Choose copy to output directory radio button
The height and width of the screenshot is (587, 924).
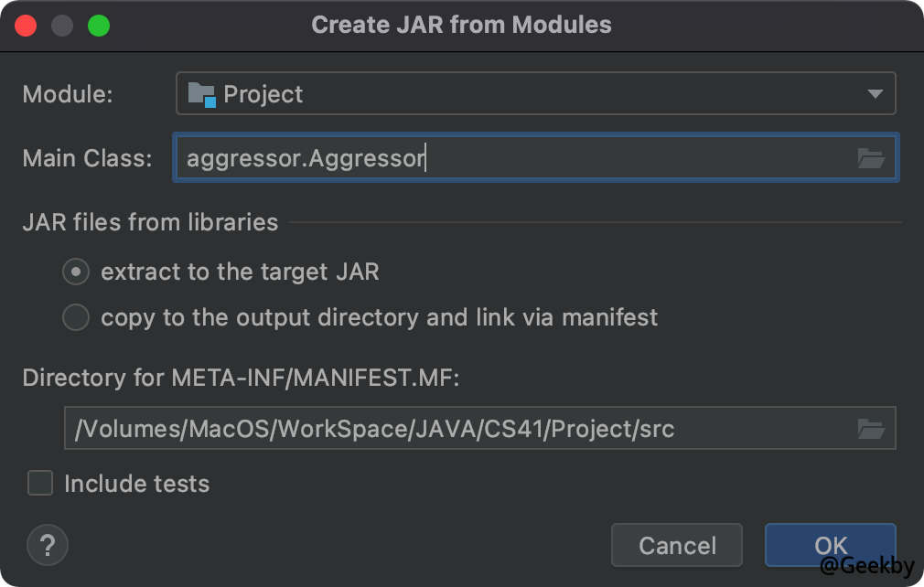coord(76,317)
